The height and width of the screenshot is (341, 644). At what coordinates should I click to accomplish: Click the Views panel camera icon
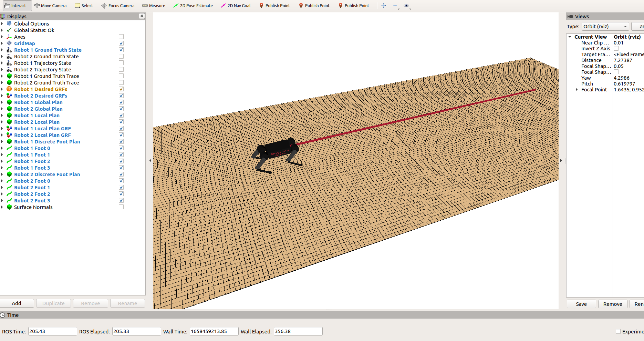[x=570, y=16]
